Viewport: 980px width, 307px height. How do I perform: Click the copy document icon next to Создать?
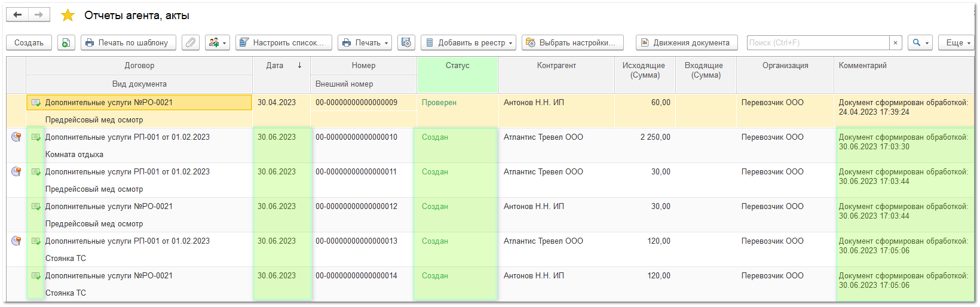(66, 43)
